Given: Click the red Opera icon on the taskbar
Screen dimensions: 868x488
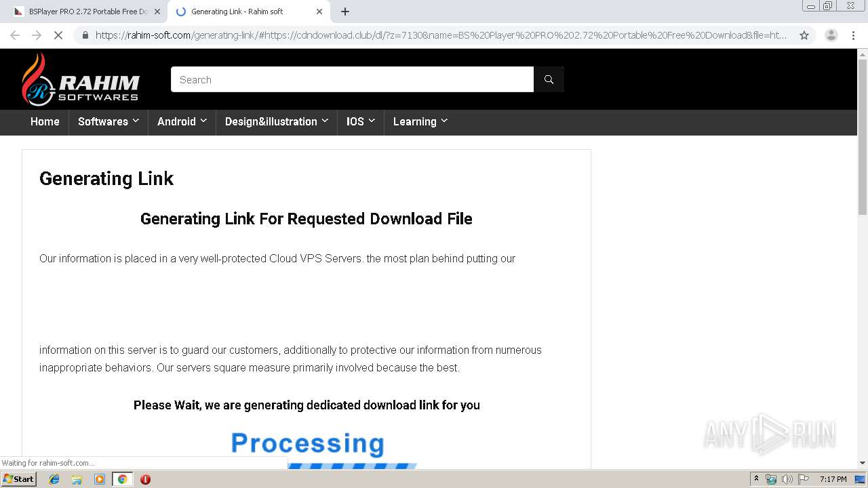Looking at the screenshot, I should point(145,479).
